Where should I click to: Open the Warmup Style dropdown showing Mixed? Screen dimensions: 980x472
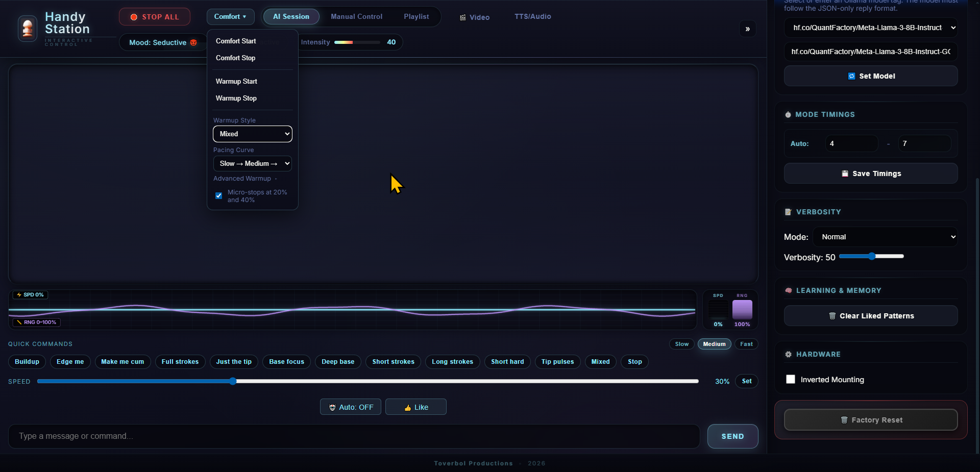(253, 134)
